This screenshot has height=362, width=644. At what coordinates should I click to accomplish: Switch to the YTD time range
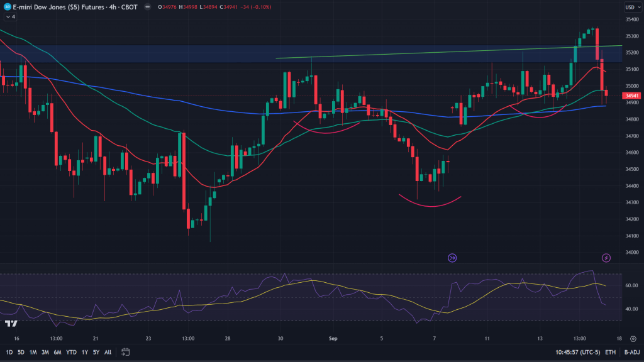70,352
